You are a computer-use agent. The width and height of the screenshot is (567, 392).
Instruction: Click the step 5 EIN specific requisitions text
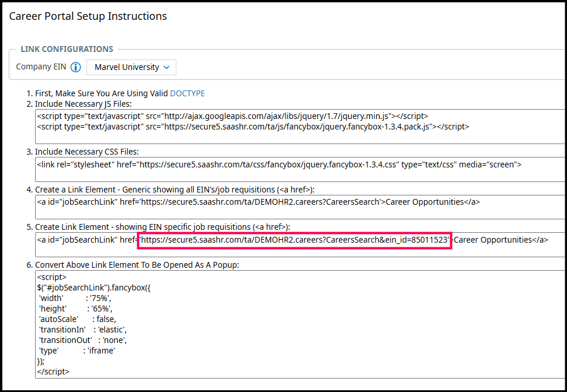pyautogui.click(x=163, y=227)
